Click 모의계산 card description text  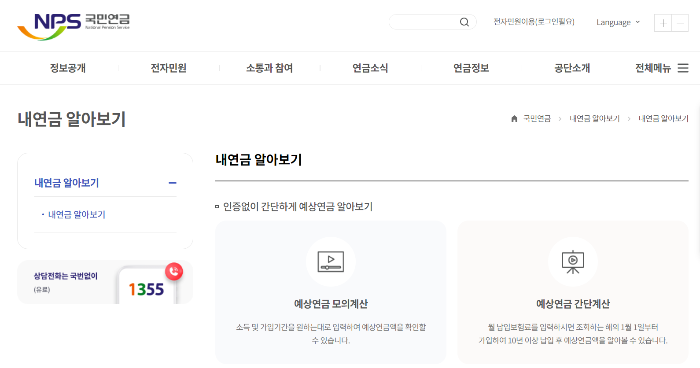[x=331, y=334]
